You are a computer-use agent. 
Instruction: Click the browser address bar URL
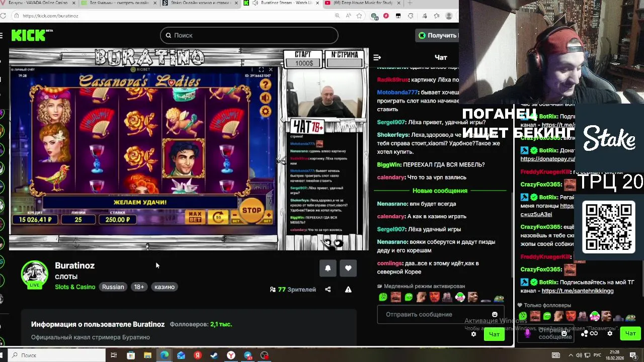[50, 16]
